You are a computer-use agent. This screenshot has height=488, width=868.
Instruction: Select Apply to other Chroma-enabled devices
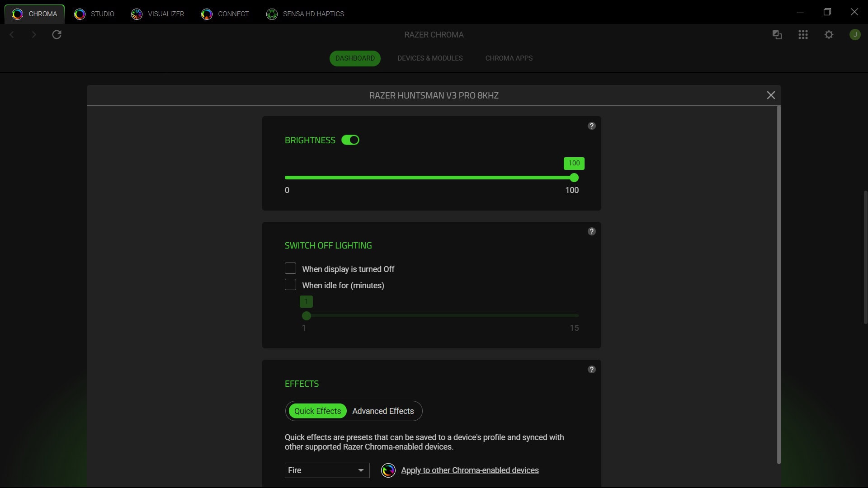pyautogui.click(x=470, y=470)
